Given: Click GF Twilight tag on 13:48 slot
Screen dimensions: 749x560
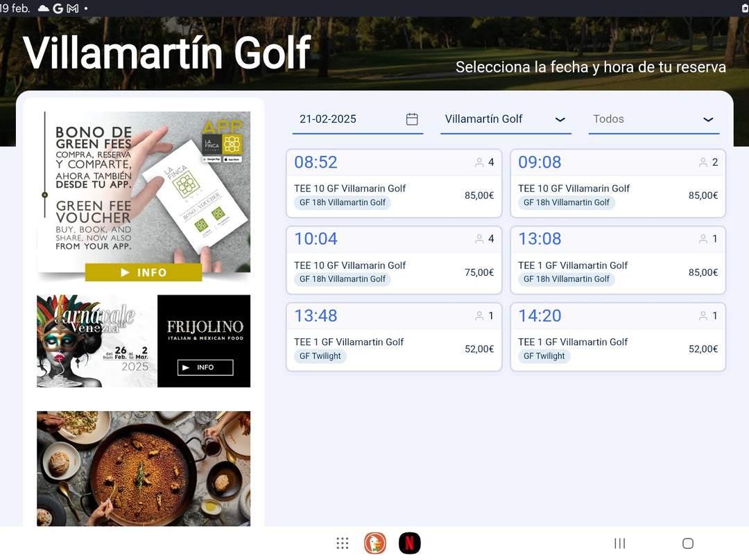Looking at the screenshot, I should (x=320, y=356).
